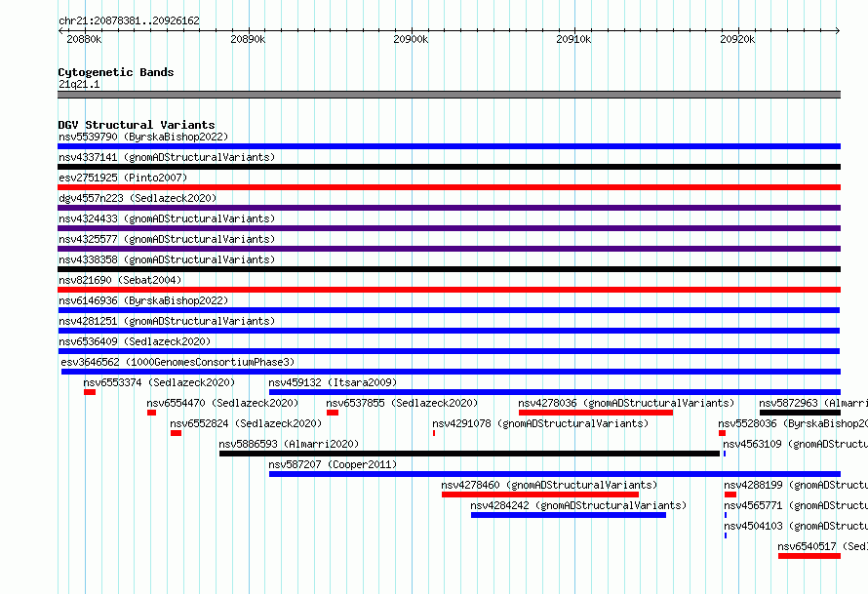The image size is (868, 594).
Task: Open the nsv4337141 (gnomADStructuralVariants) variant label
Action: pyautogui.click(x=167, y=157)
